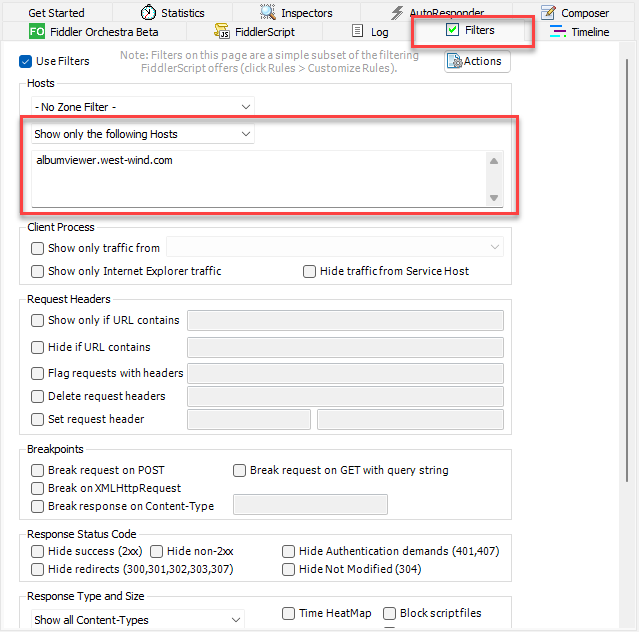Enable Show only Internet Explorer traffic
Image resolution: width=639 pixels, height=632 pixels.
point(37,271)
